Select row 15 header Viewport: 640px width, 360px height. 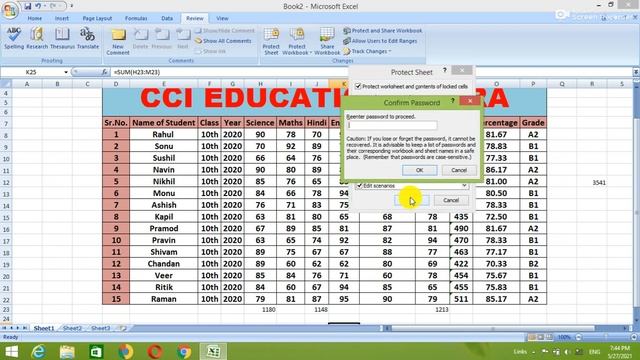tap(6, 217)
